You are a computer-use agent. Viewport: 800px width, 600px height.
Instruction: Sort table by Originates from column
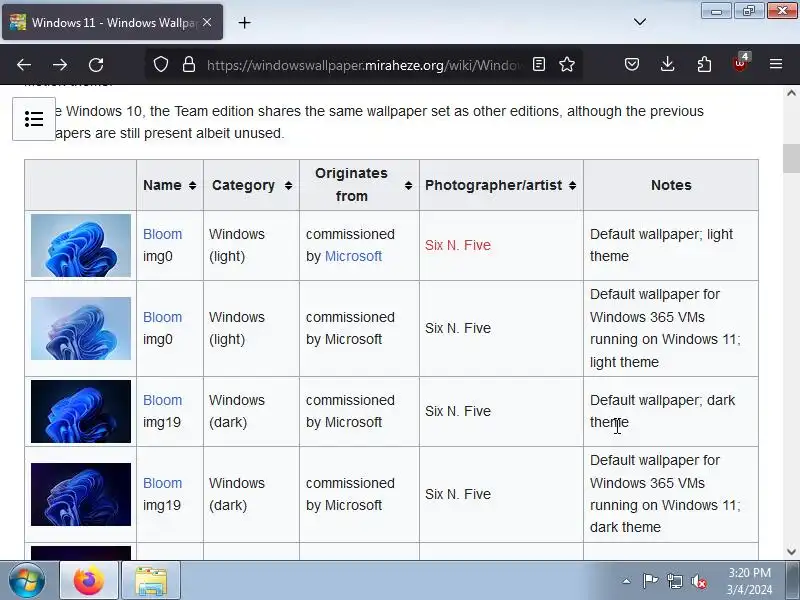408,185
